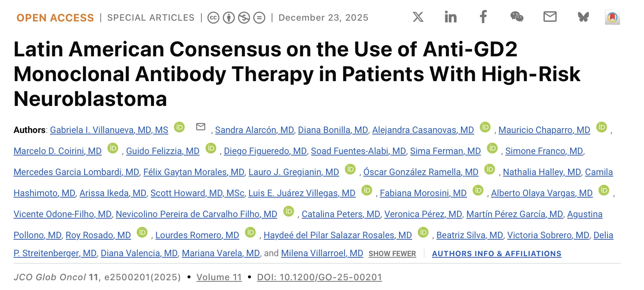The width and height of the screenshot is (644, 290).
Task: Click the NonCommercial license icon
Action: click(x=244, y=17)
